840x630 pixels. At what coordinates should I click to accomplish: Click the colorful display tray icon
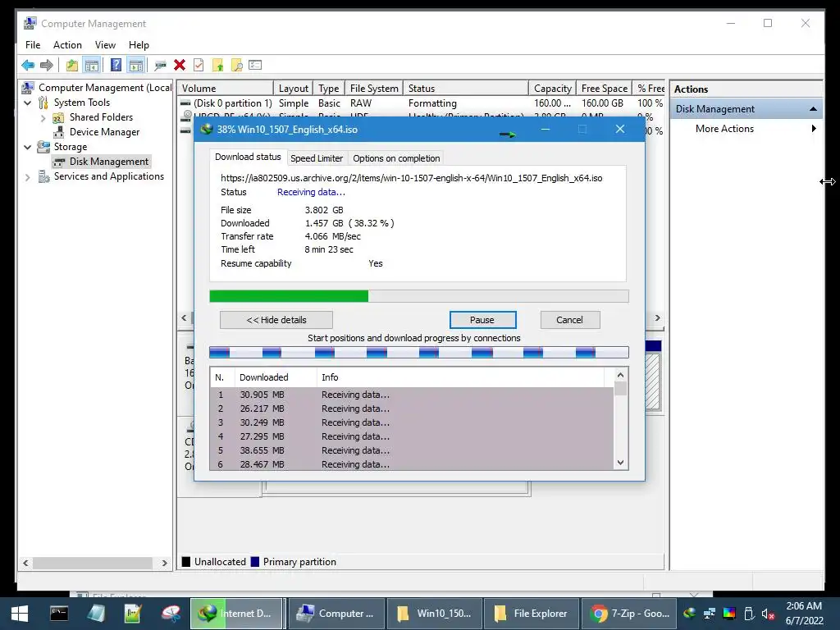click(x=729, y=614)
